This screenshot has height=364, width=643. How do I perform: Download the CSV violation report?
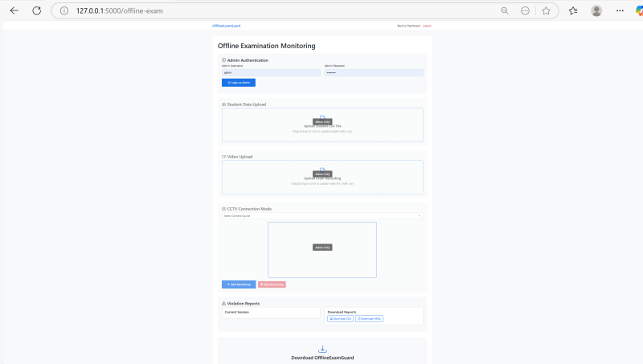click(x=341, y=319)
